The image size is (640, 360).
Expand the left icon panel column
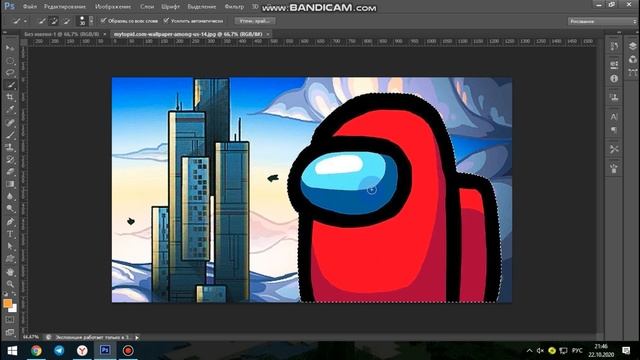(x=619, y=32)
